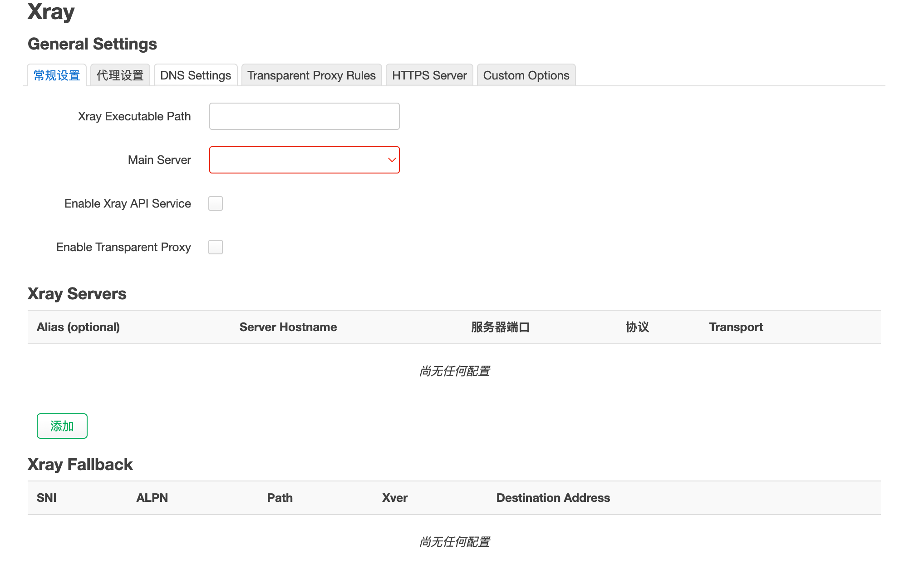Screen dimensions: 924x565
Task: Click the red chevron on Main Server selector
Action: coord(391,160)
